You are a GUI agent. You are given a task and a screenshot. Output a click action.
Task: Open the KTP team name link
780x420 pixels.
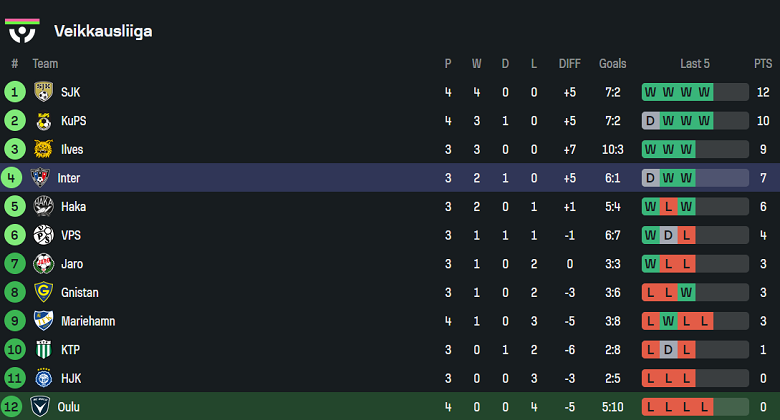click(70, 350)
